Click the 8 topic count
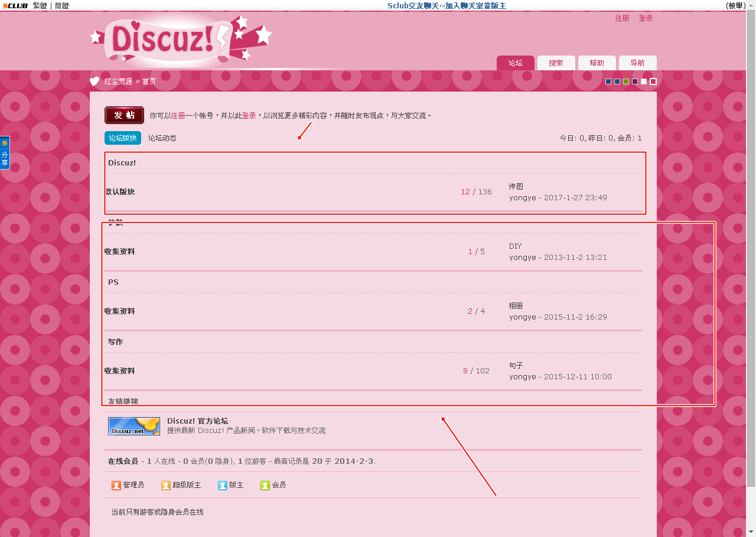The image size is (756, 537). point(465,371)
